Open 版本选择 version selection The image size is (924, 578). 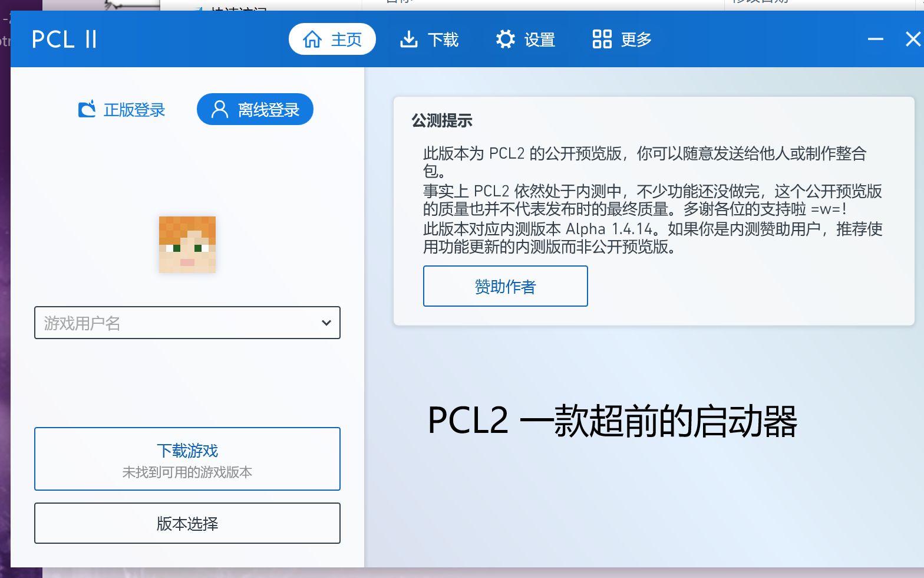(187, 523)
